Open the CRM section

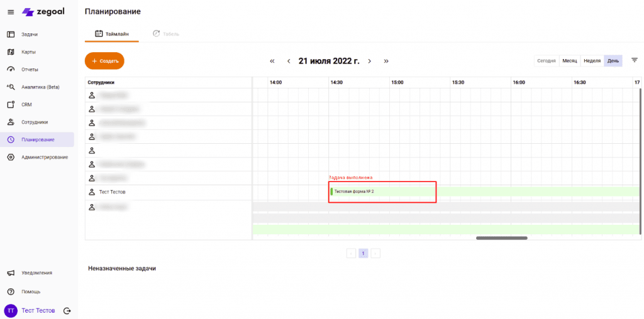pyautogui.click(x=26, y=104)
